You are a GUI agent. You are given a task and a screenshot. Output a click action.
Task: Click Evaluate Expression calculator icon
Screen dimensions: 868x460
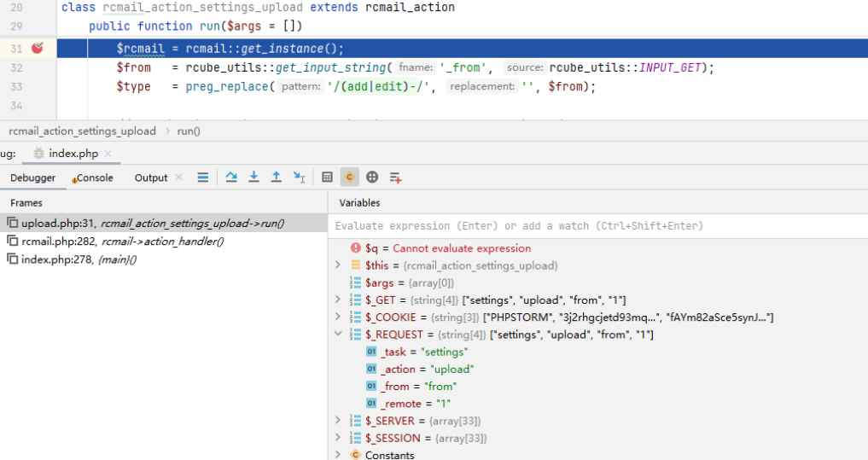pyautogui.click(x=327, y=178)
